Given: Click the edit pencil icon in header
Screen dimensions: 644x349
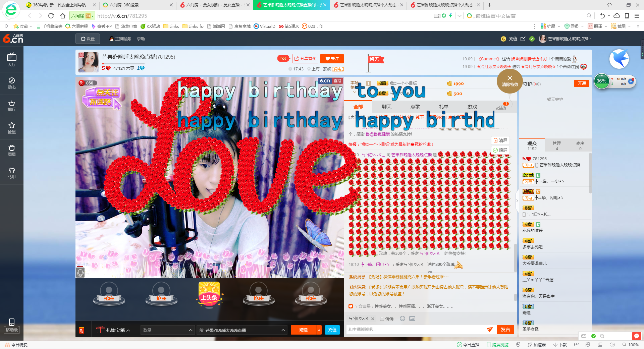Looking at the screenshot, I should (523, 39).
